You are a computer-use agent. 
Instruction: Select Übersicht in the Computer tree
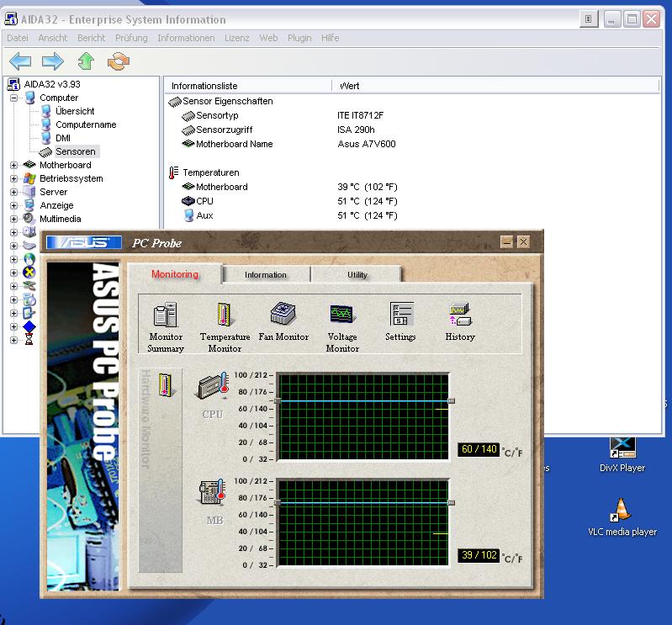click(75, 111)
